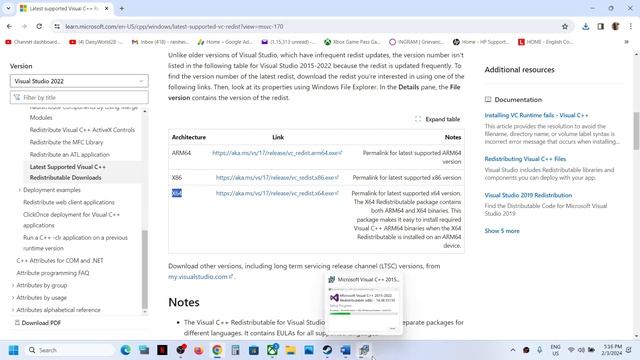Open the Windows Start button

click(13, 350)
